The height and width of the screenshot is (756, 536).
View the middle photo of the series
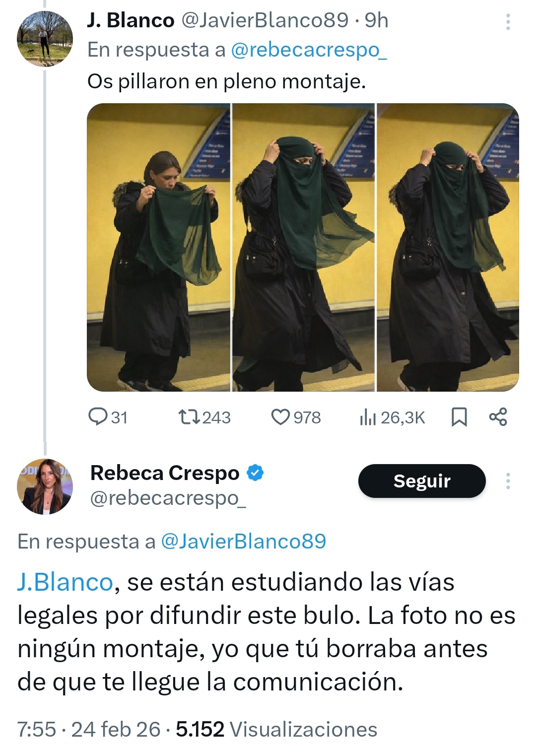[x=303, y=247]
